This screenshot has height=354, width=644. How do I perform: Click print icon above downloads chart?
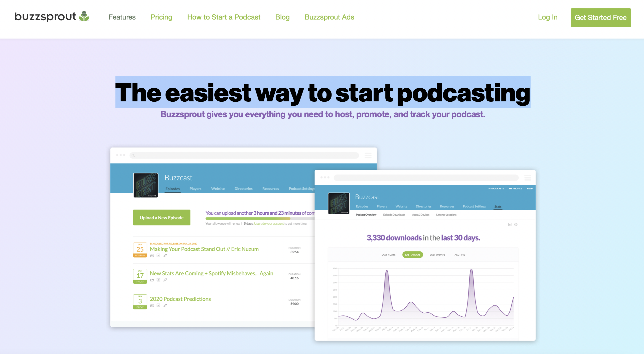click(x=516, y=225)
